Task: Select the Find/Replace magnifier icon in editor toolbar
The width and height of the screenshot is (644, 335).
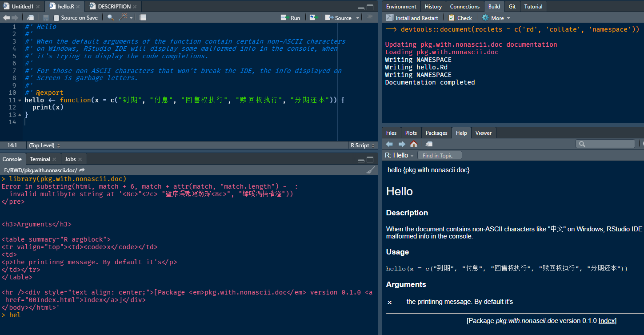Action: [110, 17]
